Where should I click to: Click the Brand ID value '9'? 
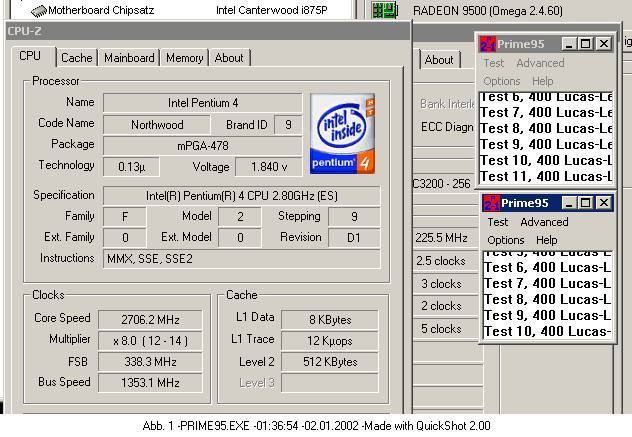(x=288, y=125)
